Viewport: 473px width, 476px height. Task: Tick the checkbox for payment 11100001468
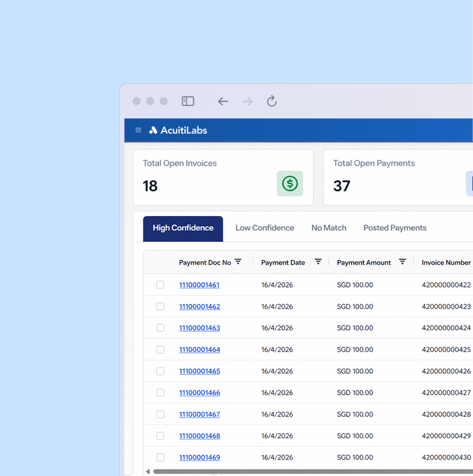(160, 436)
